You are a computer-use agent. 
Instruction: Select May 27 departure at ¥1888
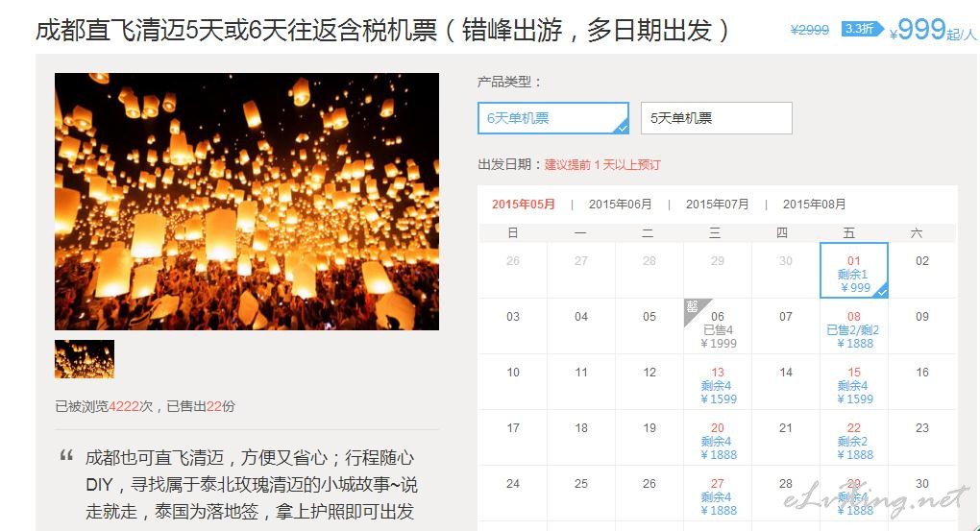pyautogui.click(x=718, y=493)
